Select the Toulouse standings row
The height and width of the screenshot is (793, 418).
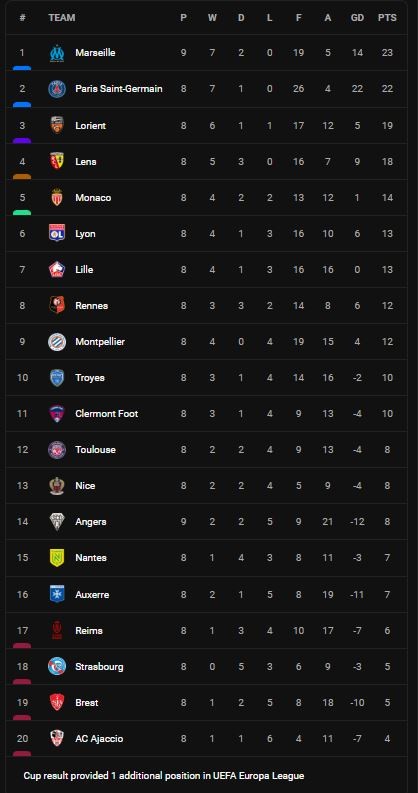tap(206, 450)
